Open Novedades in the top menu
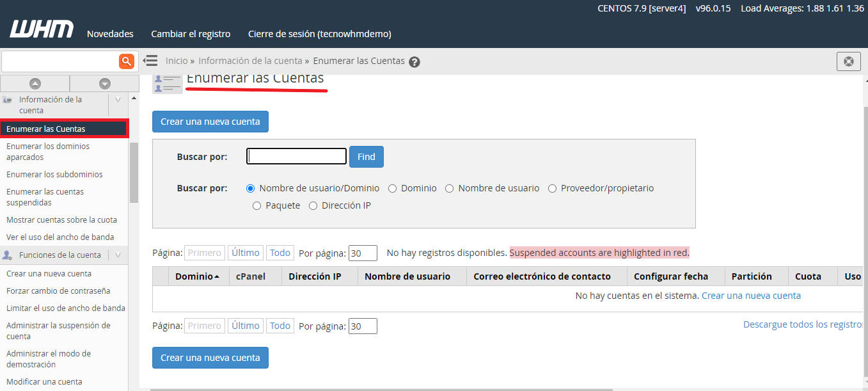The image size is (868, 391). click(x=110, y=34)
